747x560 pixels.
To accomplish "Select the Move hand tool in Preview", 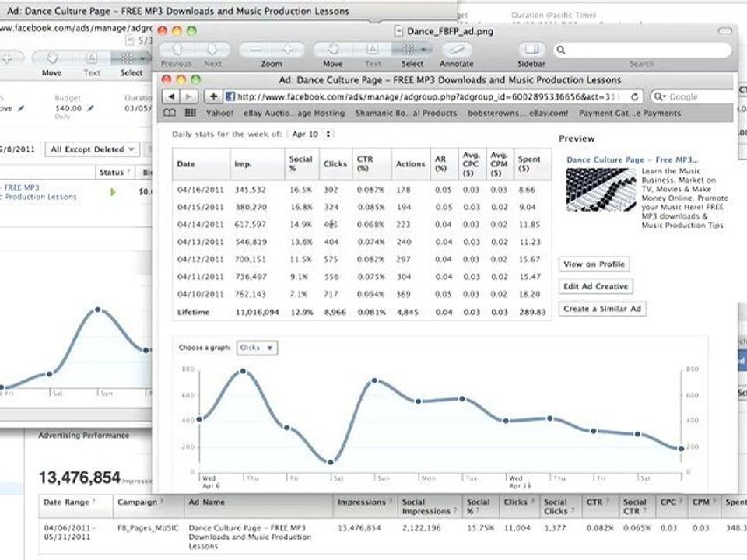I will 332,49.
